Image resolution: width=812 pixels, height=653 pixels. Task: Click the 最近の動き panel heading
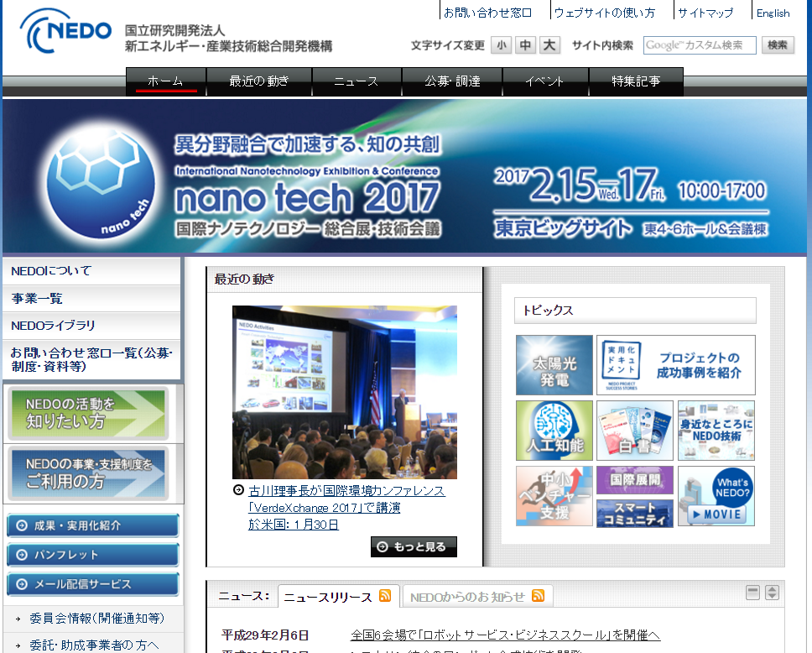(x=244, y=279)
